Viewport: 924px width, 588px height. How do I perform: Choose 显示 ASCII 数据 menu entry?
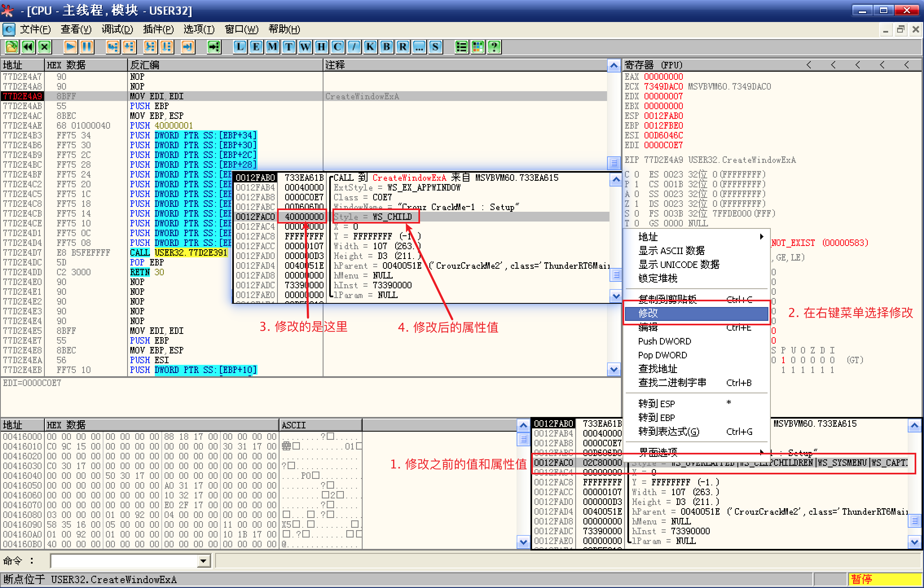pyautogui.click(x=671, y=251)
